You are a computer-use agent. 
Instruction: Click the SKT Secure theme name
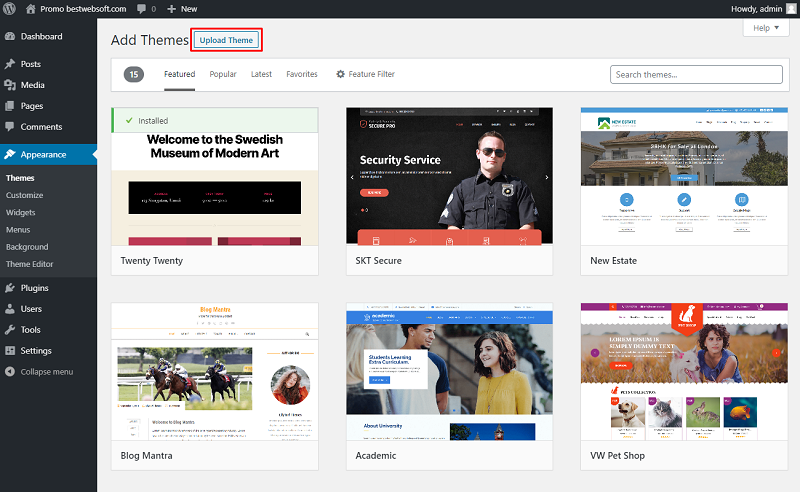click(379, 261)
